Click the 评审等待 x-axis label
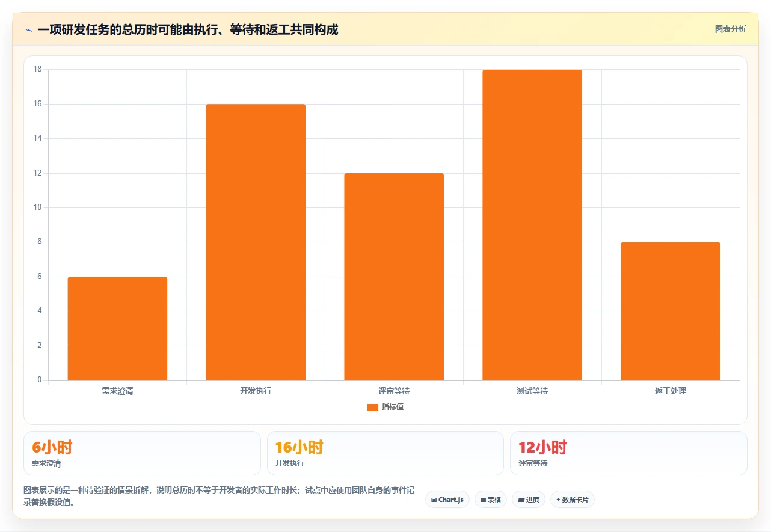 point(394,391)
